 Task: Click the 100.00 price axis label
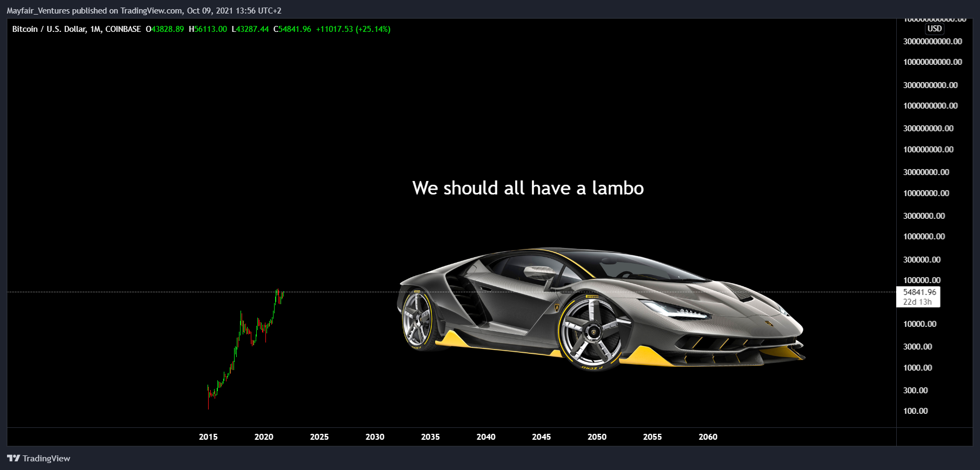[915, 411]
